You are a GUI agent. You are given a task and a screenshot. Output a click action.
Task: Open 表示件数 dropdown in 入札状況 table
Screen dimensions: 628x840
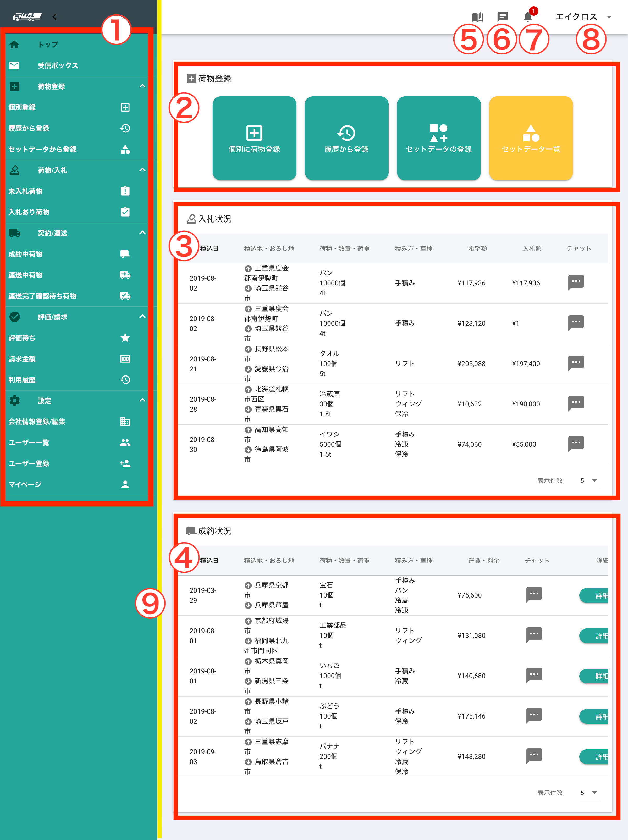coord(590,481)
